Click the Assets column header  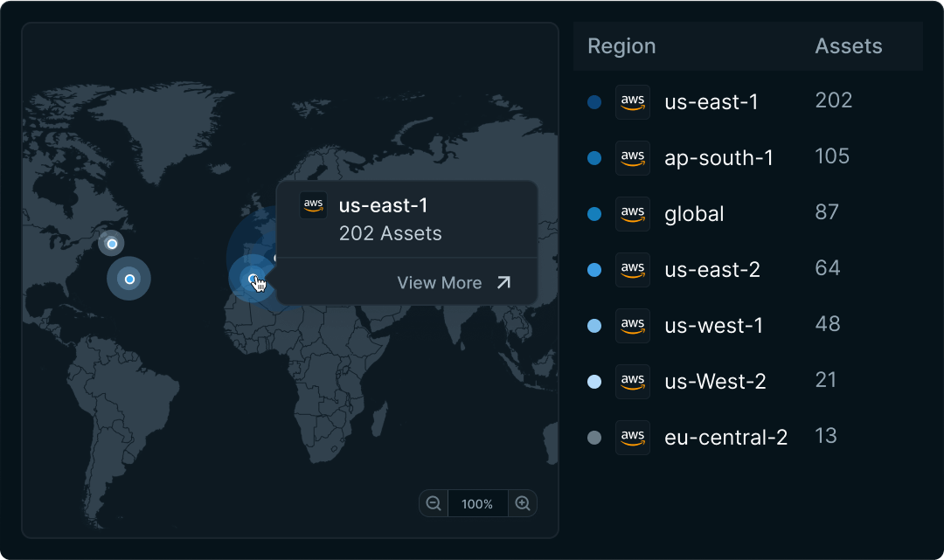point(848,46)
